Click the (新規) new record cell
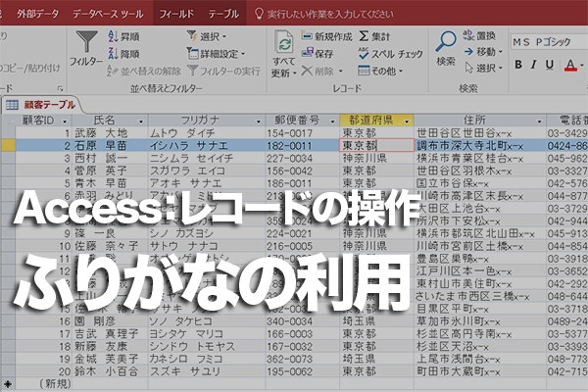This screenshot has height=392, width=588. pyautogui.click(x=43, y=384)
